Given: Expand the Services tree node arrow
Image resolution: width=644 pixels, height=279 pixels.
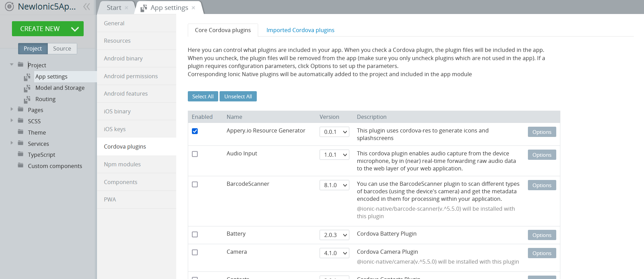Looking at the screenshot, I should pos(12,143).
